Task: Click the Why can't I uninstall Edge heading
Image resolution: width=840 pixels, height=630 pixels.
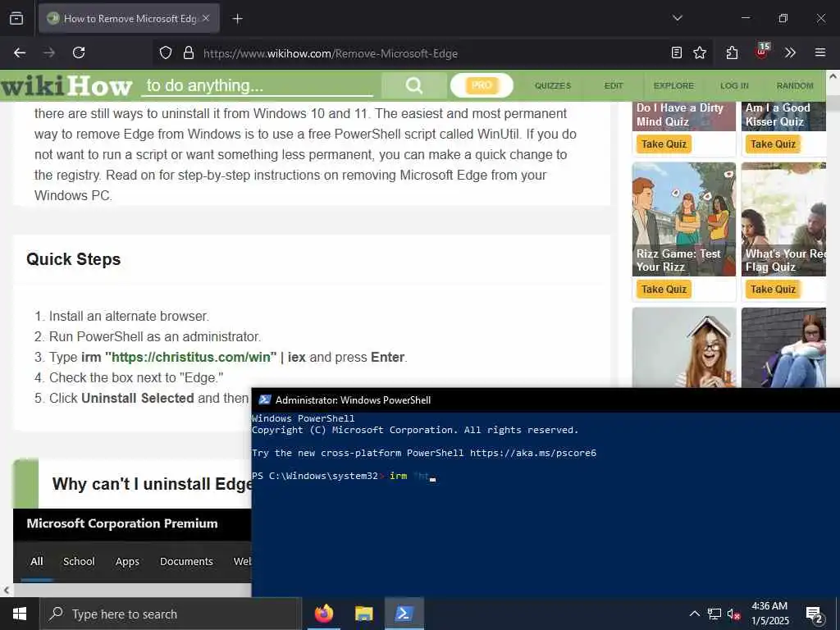Action: point(152,484)
